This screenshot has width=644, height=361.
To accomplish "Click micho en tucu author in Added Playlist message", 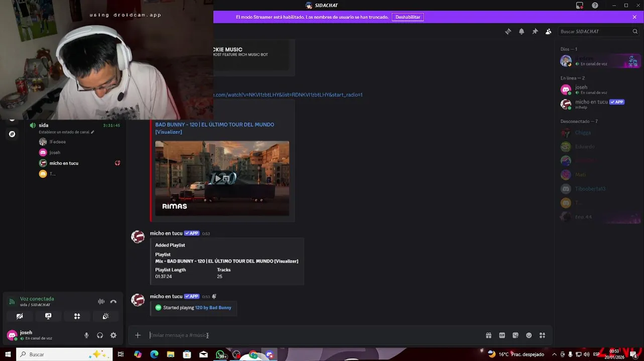I will (166, 233).
